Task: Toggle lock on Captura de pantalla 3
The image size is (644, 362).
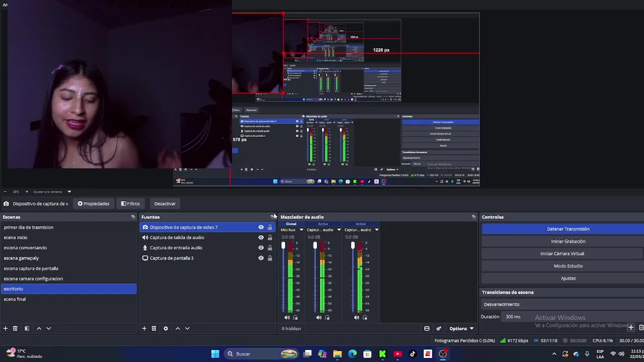Action: point(270,258)
